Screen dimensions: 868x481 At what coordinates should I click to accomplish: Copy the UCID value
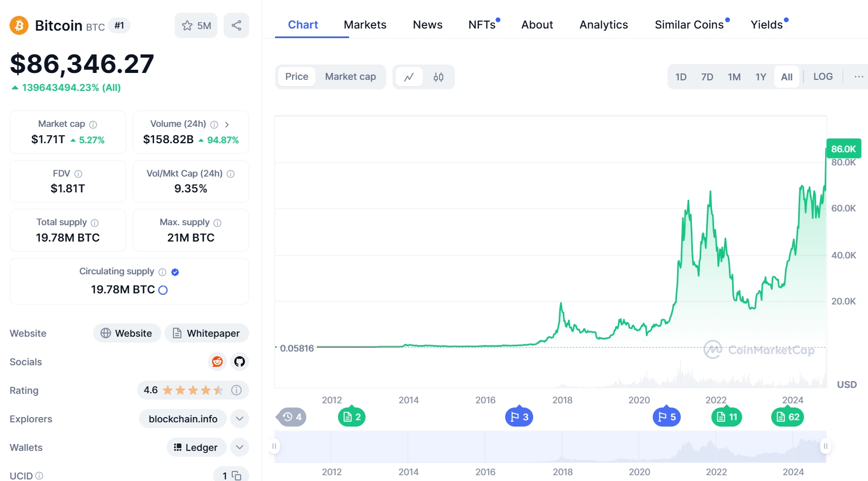pyautogui.click(x=236, y=476)
